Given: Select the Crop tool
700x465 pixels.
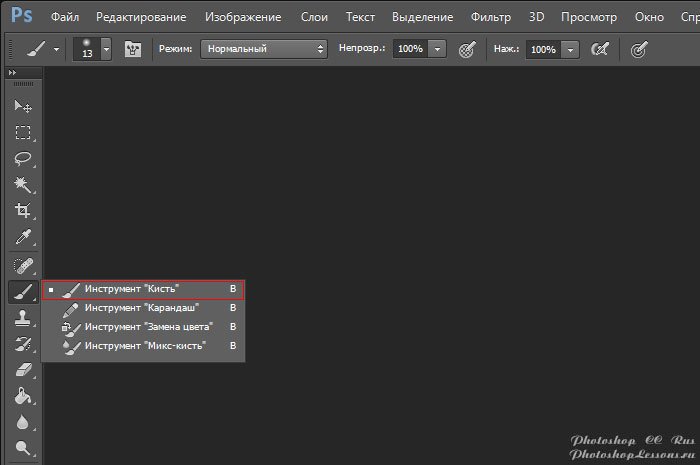Looking at the screenshot, I should [22, 211].
